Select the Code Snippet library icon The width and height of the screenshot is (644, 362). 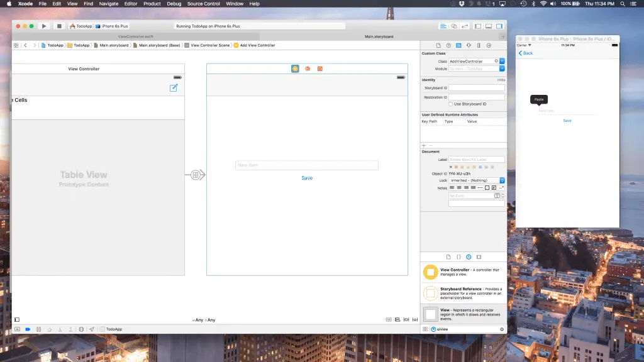[458, 257]
